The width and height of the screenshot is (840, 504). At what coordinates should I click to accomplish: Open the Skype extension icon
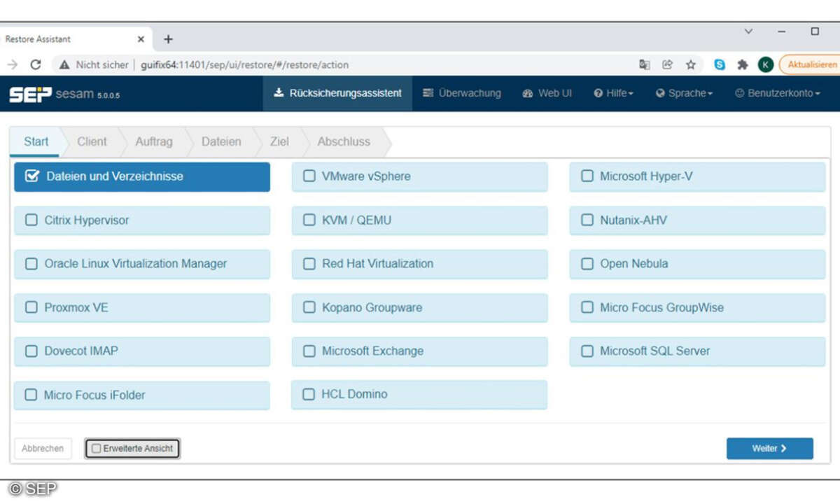click(720, 64)
